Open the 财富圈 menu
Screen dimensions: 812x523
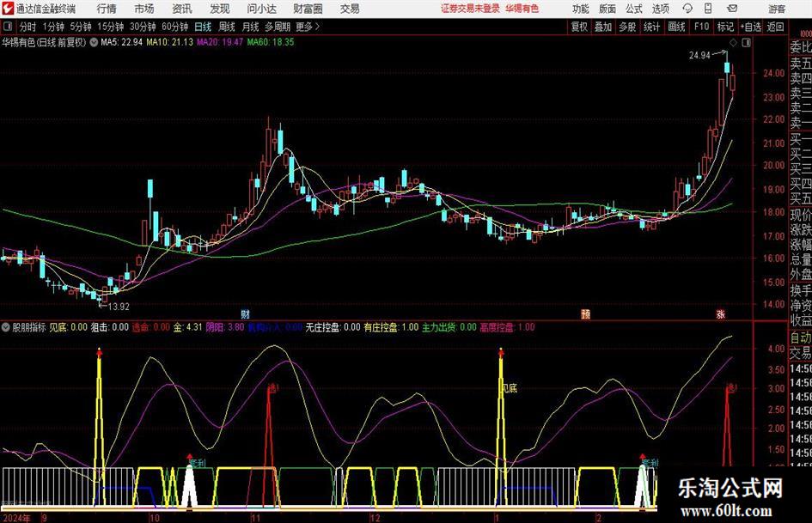click(308, 9)
